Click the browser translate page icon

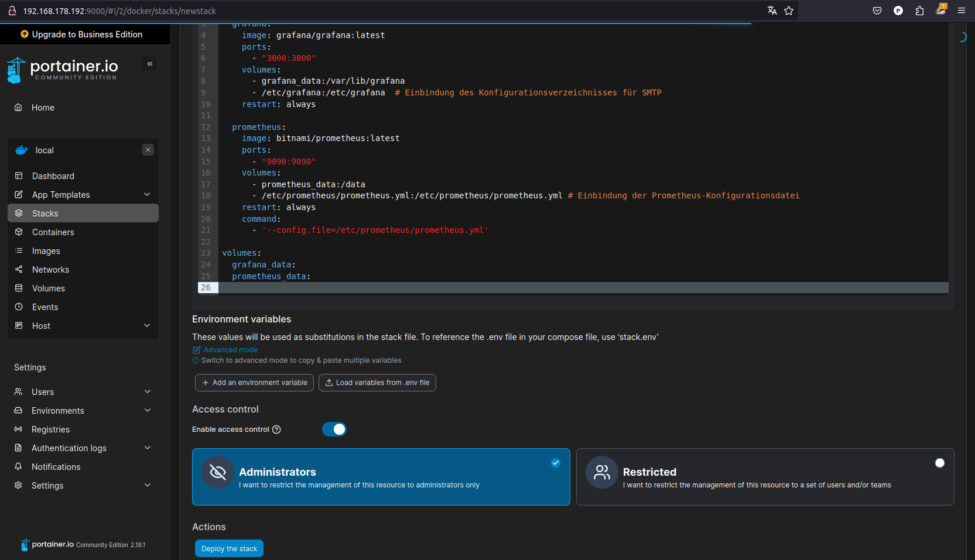tap(772, 11)
